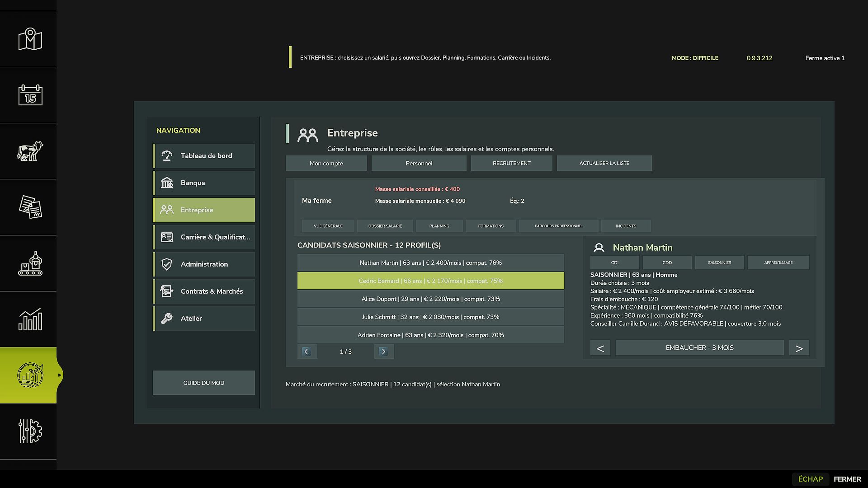Open the statistics bar chart icon

pyautogui.click(x=30, y=319)
